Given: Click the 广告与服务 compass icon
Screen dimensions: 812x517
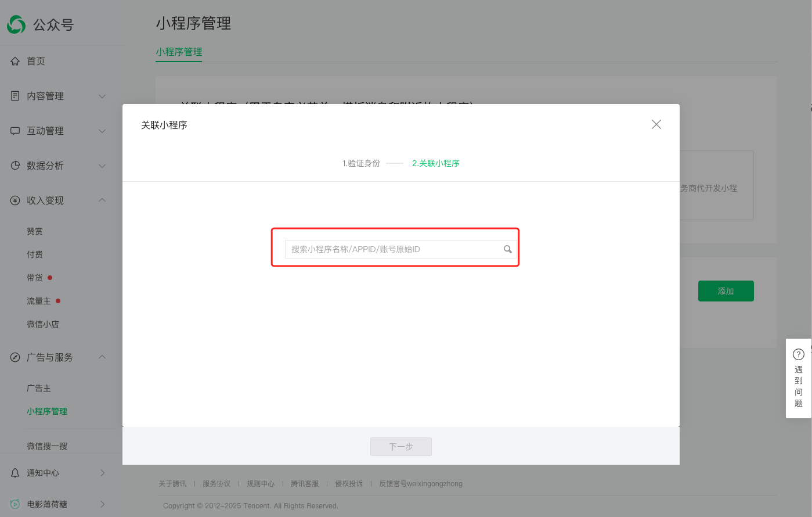Looking at the screenshot, I should pos(15,357).
